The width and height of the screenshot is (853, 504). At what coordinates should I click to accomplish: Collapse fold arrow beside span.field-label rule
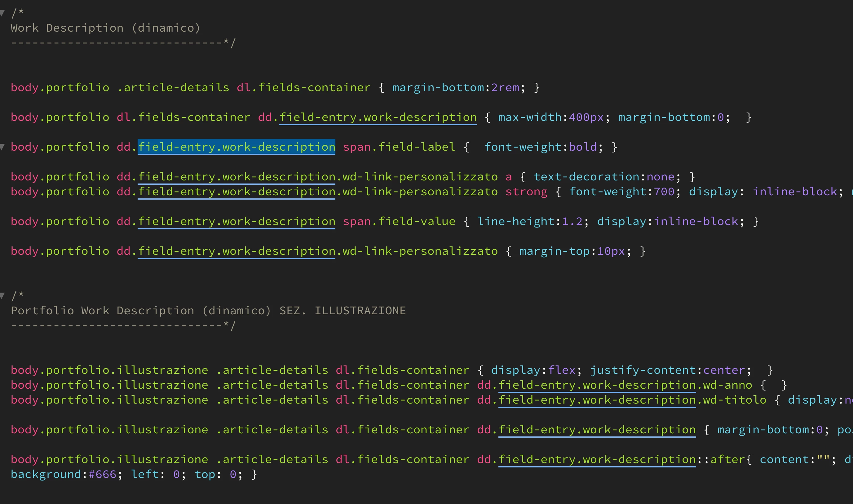[x=2, y=147]
